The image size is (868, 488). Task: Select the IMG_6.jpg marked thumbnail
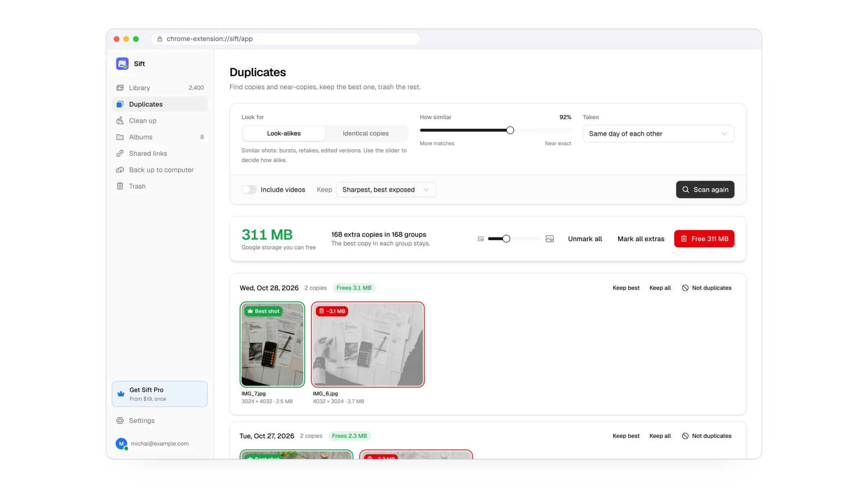click(368, 344)
